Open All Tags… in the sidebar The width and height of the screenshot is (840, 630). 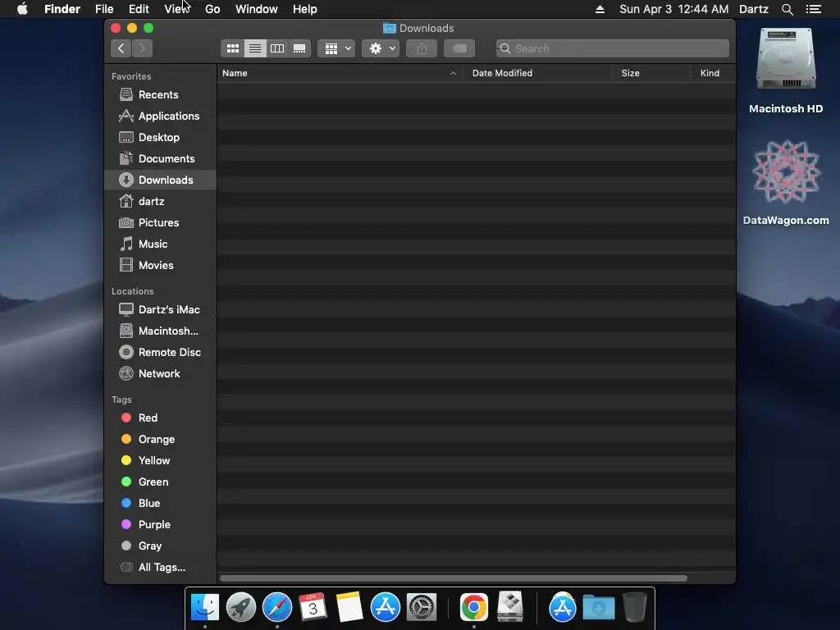pos(160,568)
